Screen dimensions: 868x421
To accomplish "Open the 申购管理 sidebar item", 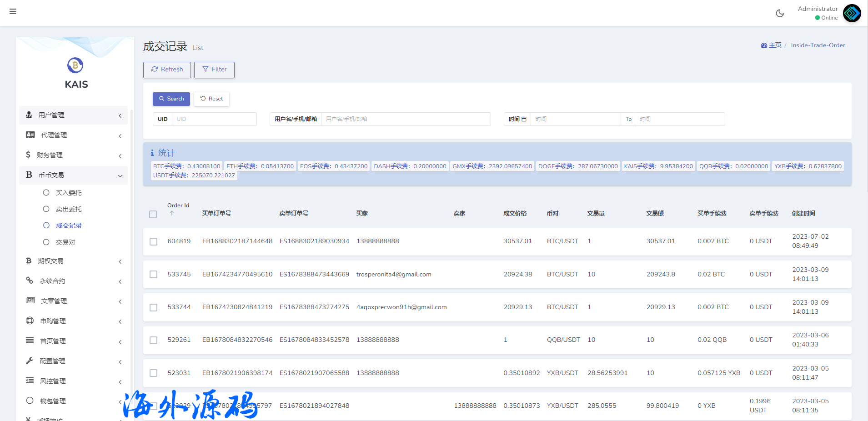I will click(53, 321).
